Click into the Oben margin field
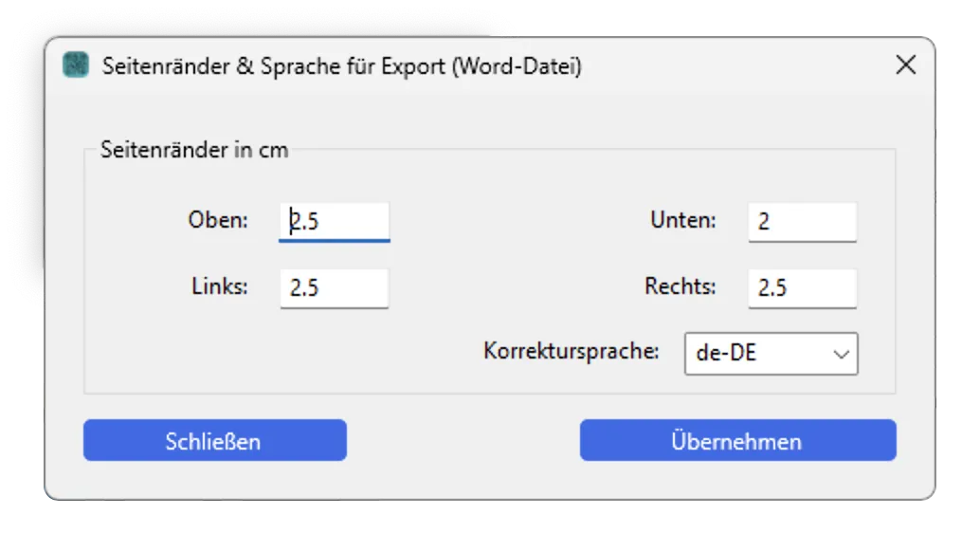This screenshot has width=980, height=552. coord(335,221)
